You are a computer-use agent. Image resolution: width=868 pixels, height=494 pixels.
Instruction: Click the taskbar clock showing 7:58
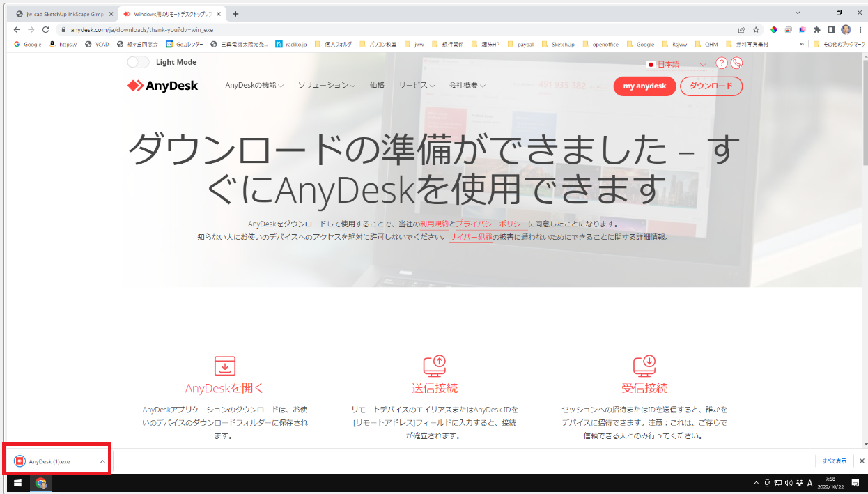click(830, 483)
